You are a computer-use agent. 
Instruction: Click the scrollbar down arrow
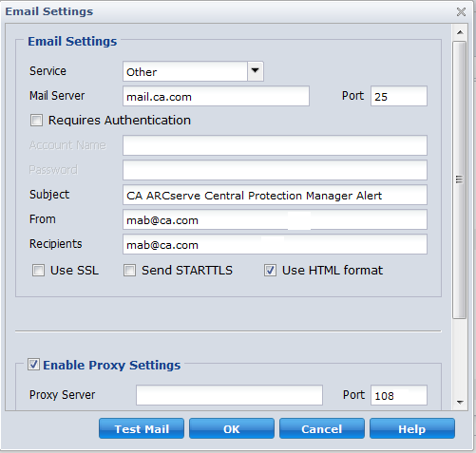(460, 403)
